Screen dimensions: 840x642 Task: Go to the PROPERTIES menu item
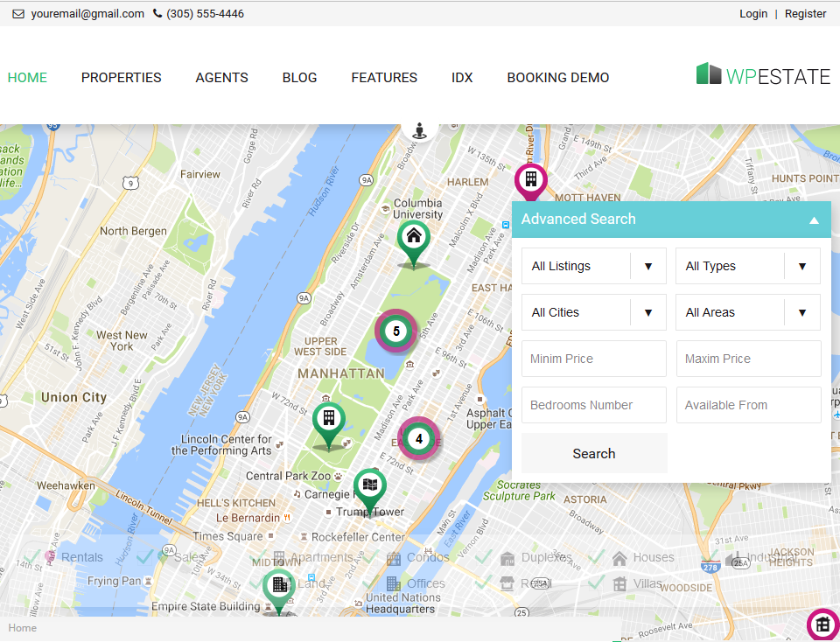pos(121,77)
